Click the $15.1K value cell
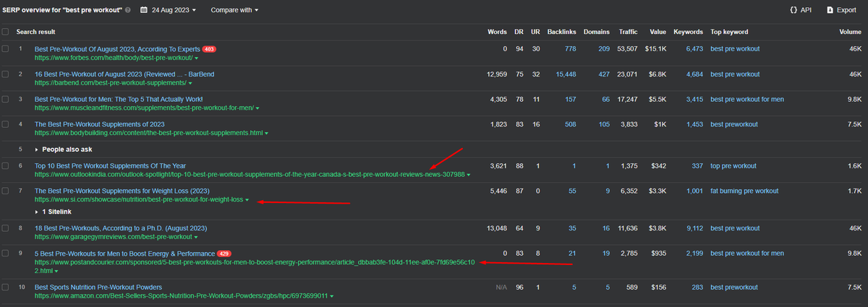 coord(656,49)
